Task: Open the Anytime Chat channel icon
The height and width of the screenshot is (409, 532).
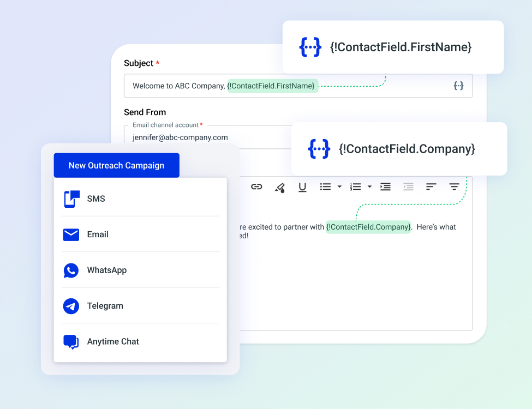Action: point(70,341)
